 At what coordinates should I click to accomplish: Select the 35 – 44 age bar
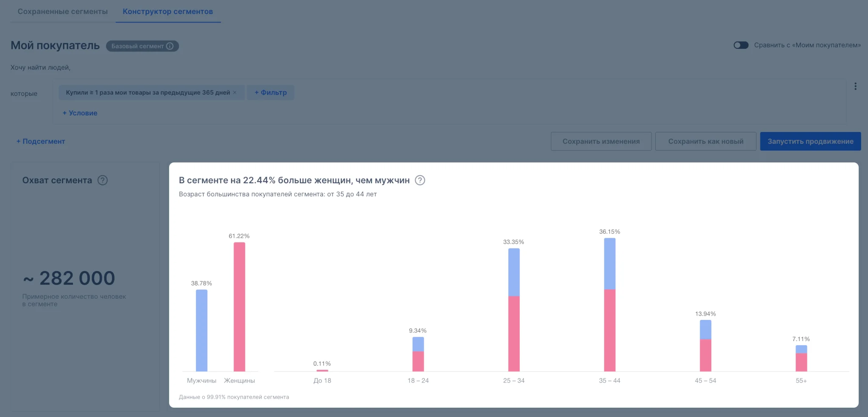(x=609, y=305)
